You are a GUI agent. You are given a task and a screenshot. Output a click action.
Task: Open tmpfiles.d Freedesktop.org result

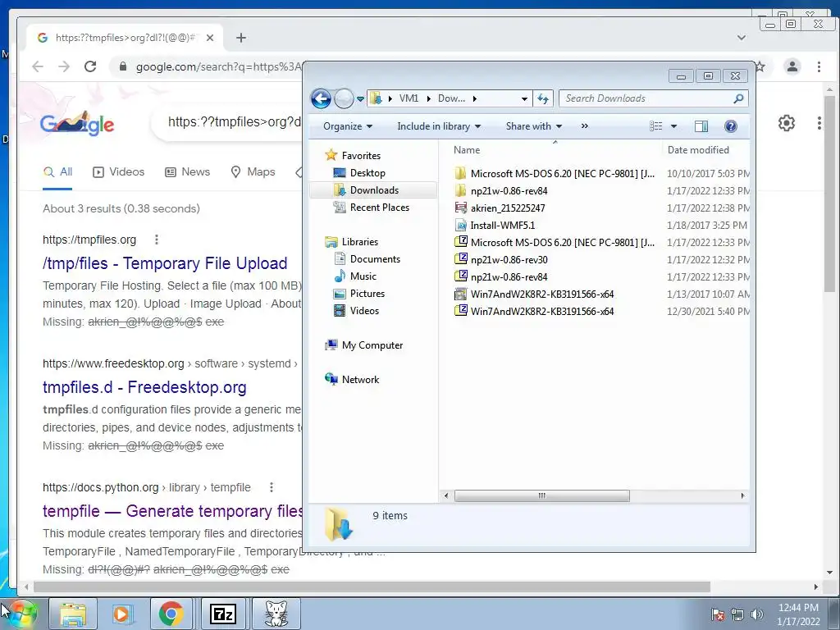[144, 387]
